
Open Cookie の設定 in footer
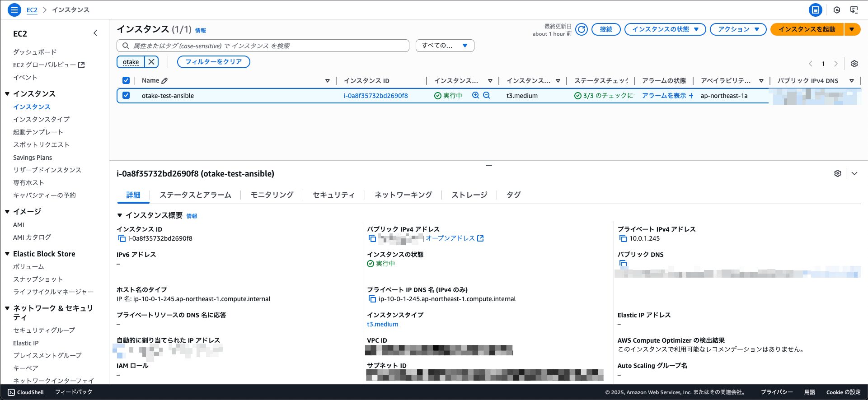click(843, 392)
